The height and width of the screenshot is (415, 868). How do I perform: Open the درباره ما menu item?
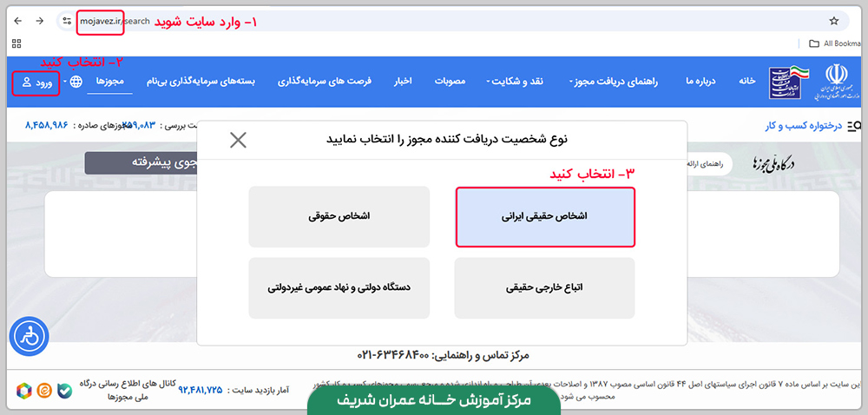(x=700, y=82)
